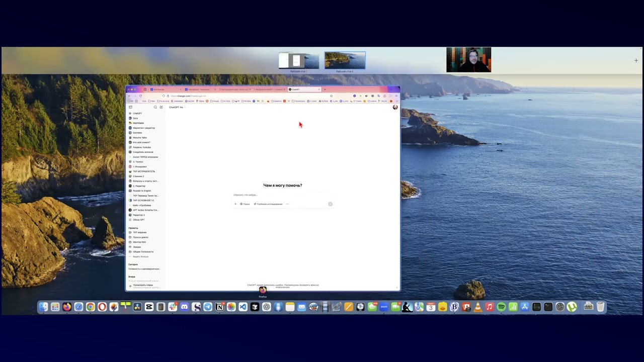Open CapCut from the Dock
The image size is (644, 362).
coord(149,307)
